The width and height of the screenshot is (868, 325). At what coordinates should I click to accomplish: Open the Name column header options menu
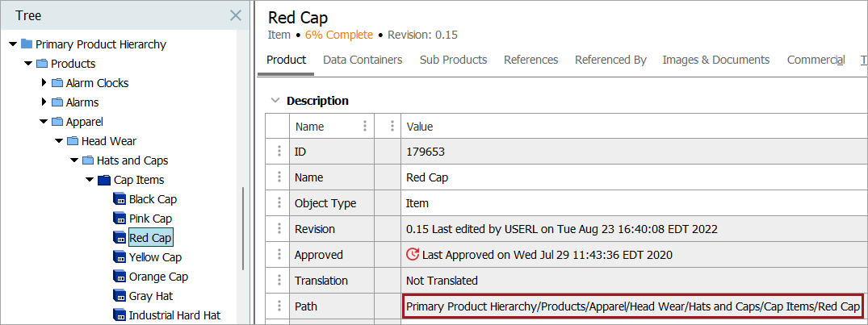pos(365,127)
